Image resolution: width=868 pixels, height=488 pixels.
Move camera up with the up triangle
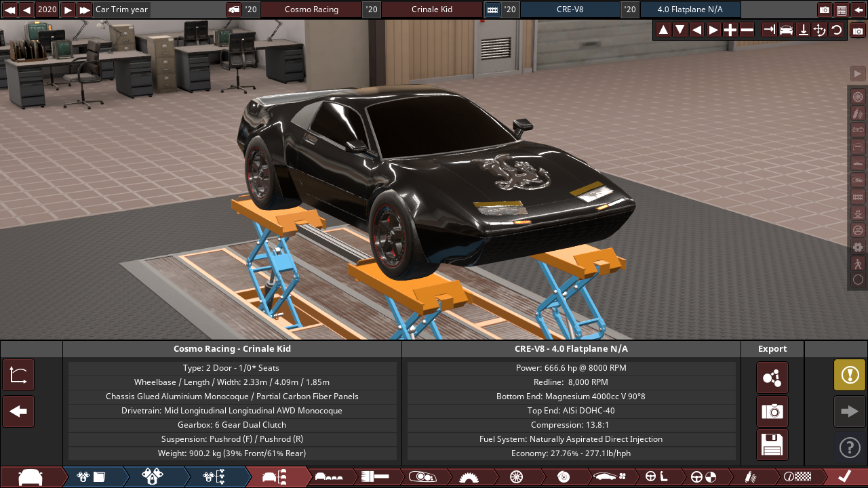coord(663,30)
